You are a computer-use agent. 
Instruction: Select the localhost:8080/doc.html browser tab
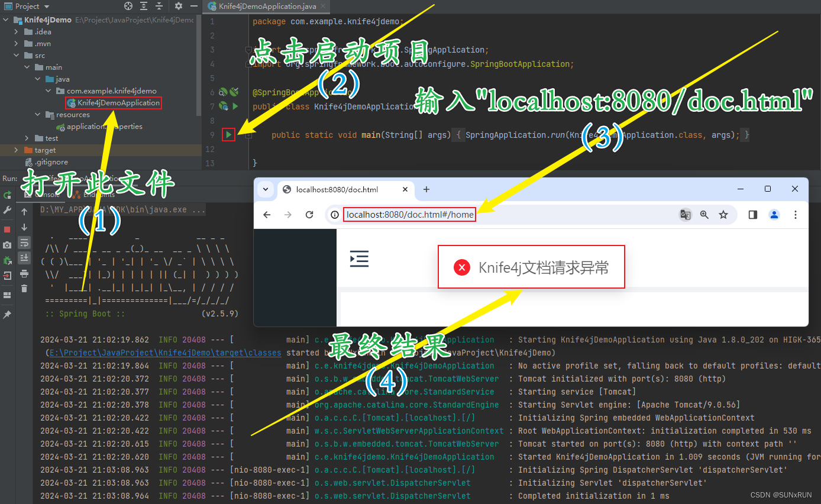tap(337, 189)
